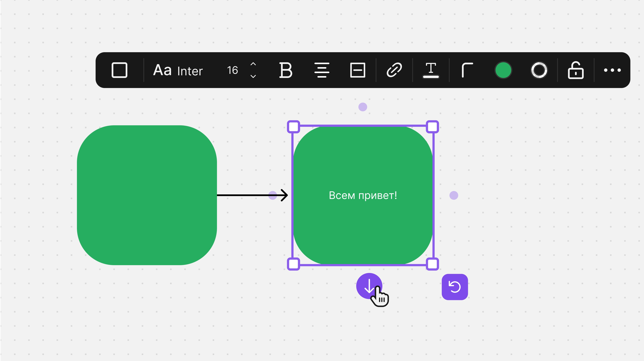Click the top-right selection resize handle
The height and width of the screenshot is (361, 644).
(432, 127)
